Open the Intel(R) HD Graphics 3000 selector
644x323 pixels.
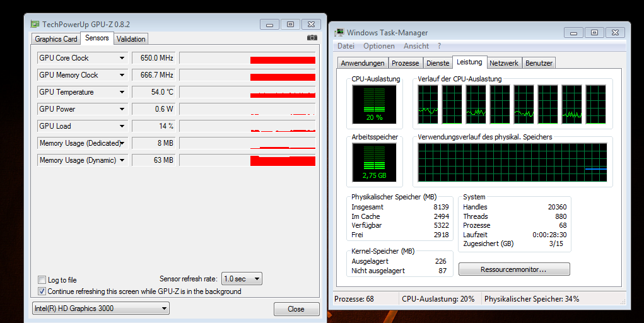pyautogui.click(x=101, y=308)
